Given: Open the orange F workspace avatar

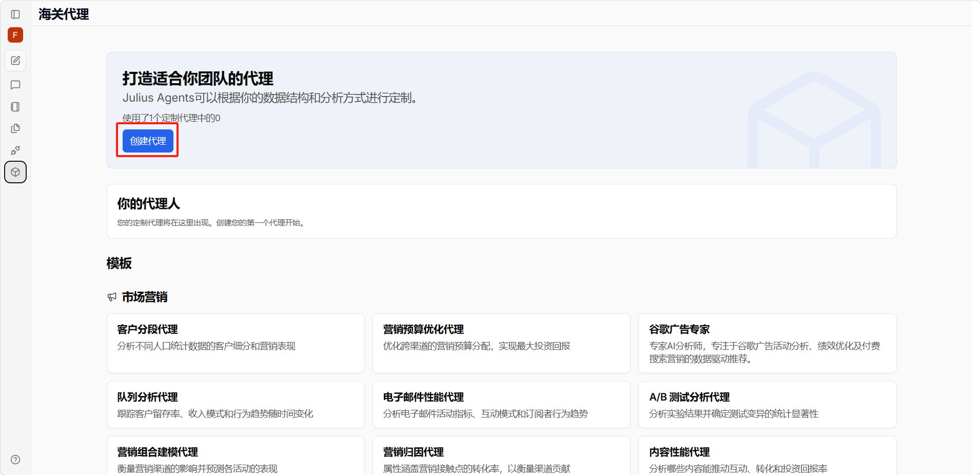Looking at the screenshot, I should 15,35.
